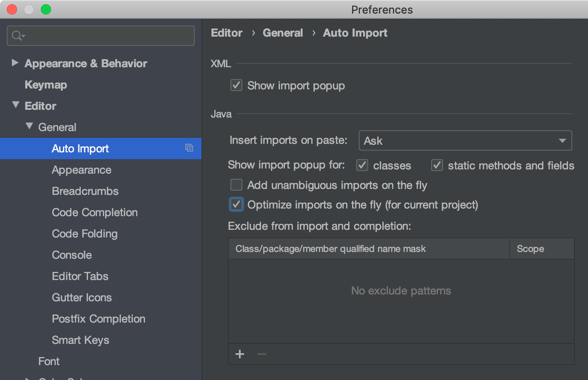Viewport: 588px width, 380px height.
Task: Disable Optimize imports on the fly
Action: pyautogui.click(x=236, y=204)
